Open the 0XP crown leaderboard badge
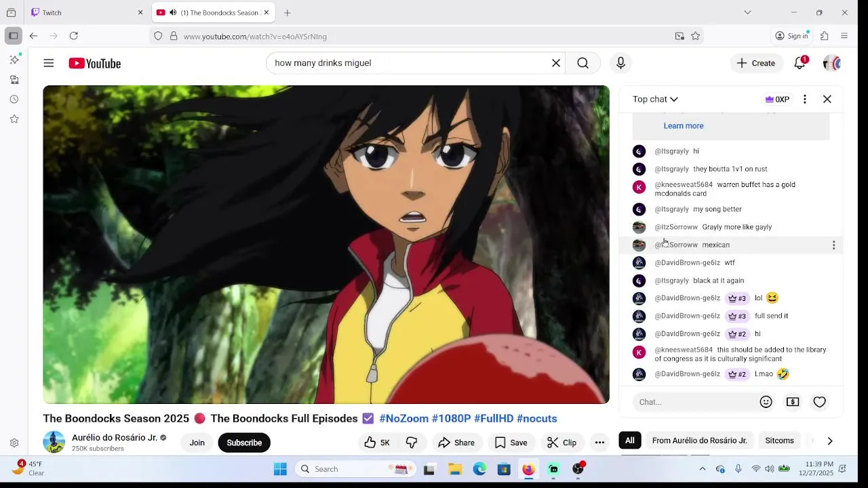The width and height of the screenshot is (868, 488). (x=777, y=99)
